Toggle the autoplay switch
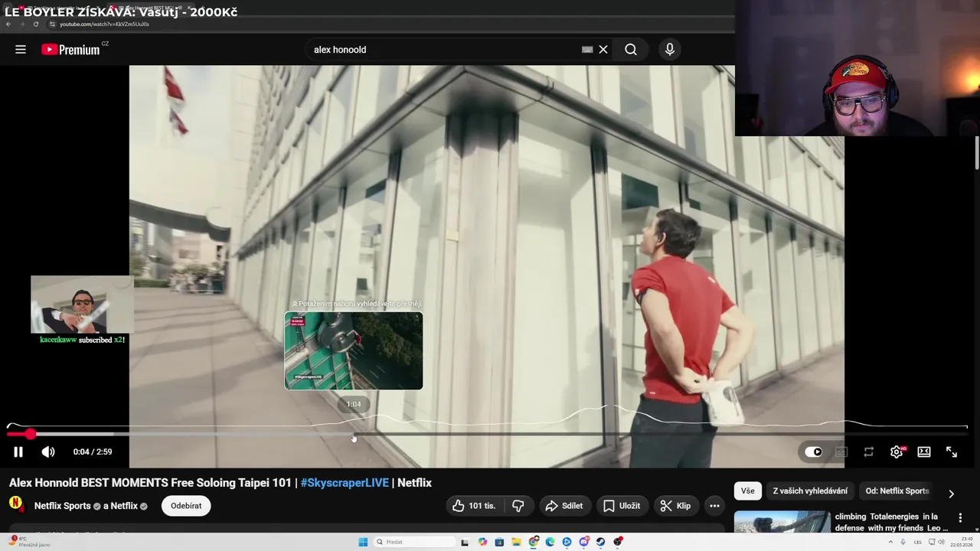This screenshot has height=551, width=980. point(813,452)
